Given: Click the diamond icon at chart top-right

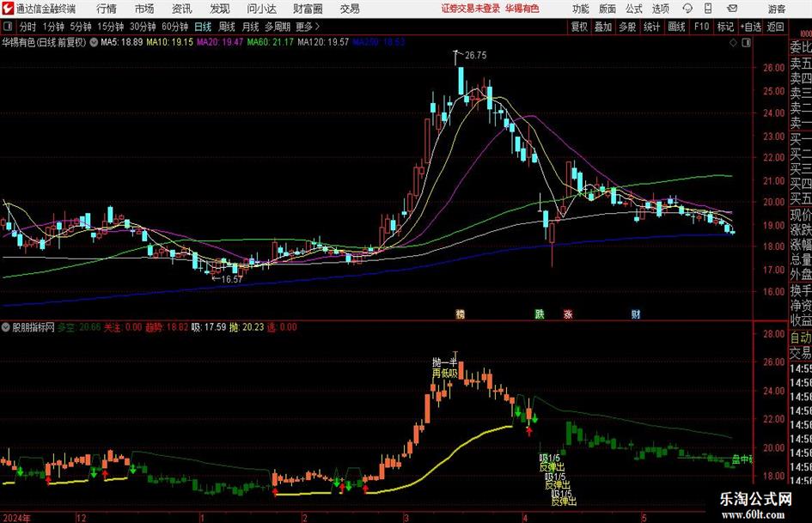Looking at the screenshot, I should pyautogui.click(x=733, y=43).
